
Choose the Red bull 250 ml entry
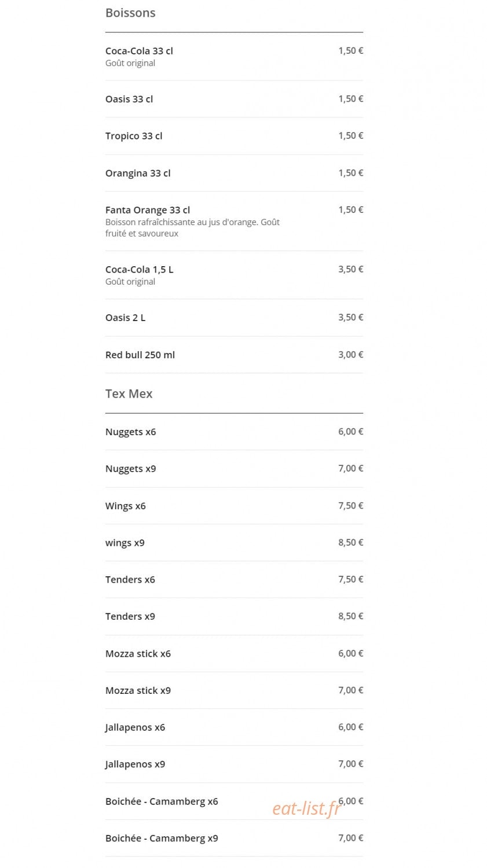(234, 355)
